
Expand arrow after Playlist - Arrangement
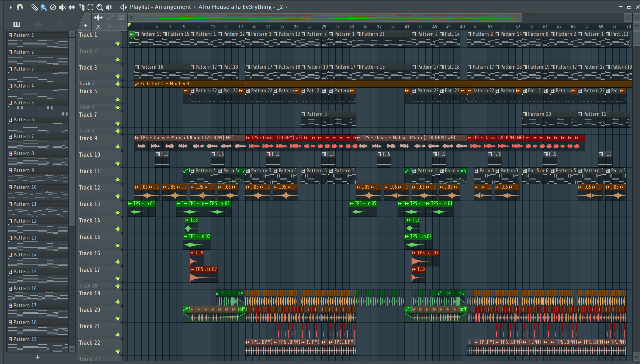194,7
